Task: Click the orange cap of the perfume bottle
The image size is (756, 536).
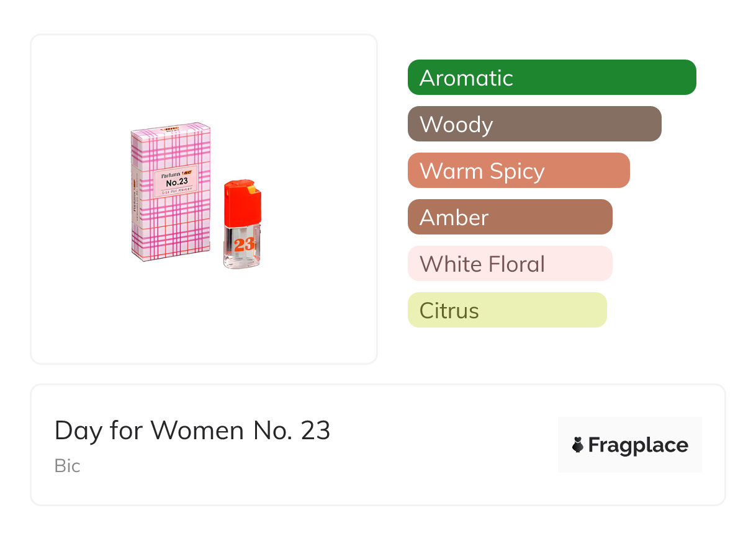Action: pos(243,202)
